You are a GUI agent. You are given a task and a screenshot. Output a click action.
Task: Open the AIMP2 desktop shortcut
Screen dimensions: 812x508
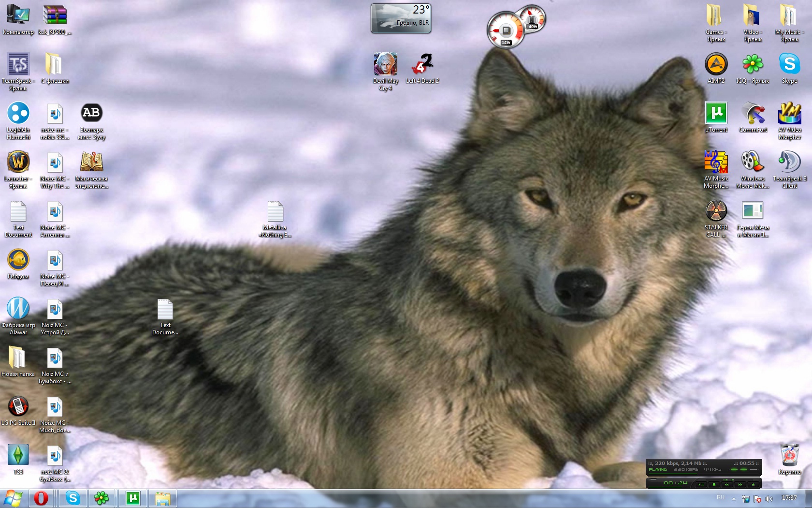click(x=716, y=64)
